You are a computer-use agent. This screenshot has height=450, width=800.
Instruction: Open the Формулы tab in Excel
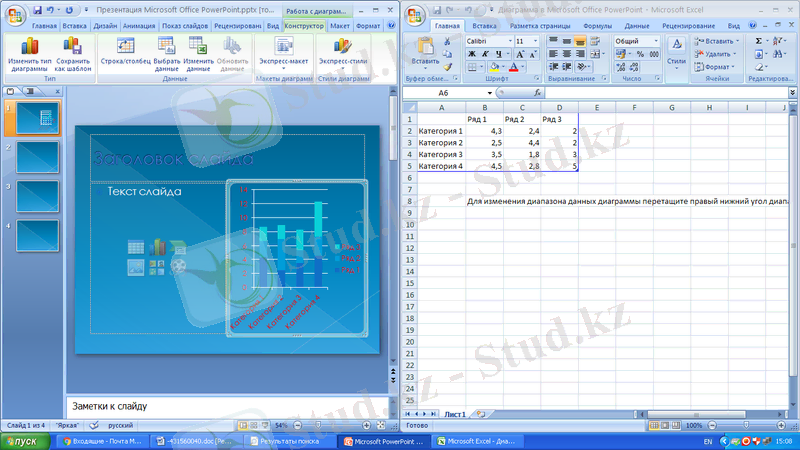coord(597,24)
